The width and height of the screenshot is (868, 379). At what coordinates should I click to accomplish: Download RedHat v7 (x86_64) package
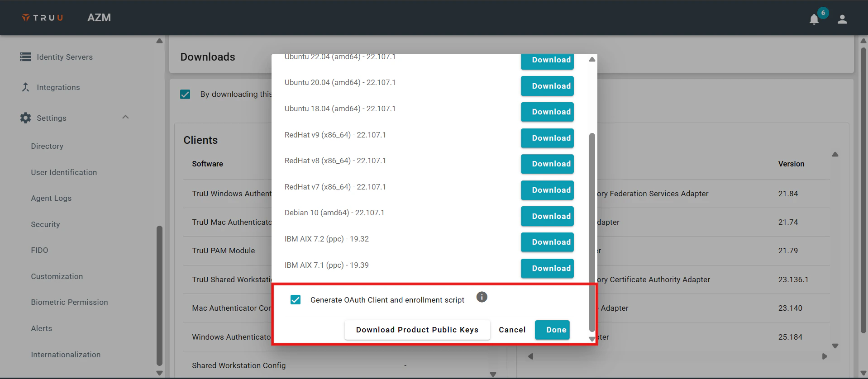click(x=547, y=190)
